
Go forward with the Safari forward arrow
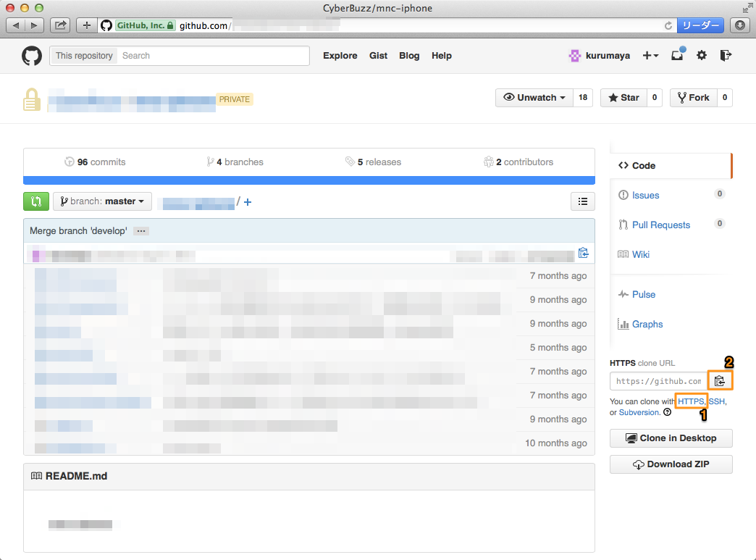coord(34,25)
